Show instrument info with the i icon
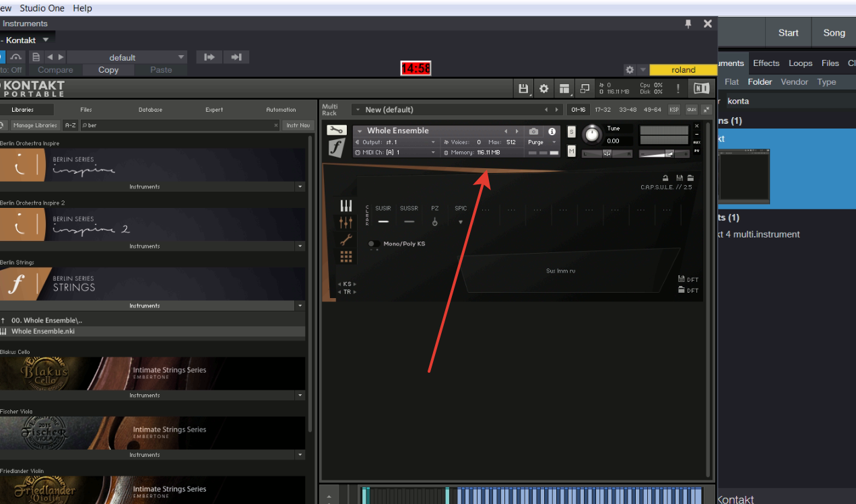The height and width of the screenshot is (504, 856). point(552,131)
